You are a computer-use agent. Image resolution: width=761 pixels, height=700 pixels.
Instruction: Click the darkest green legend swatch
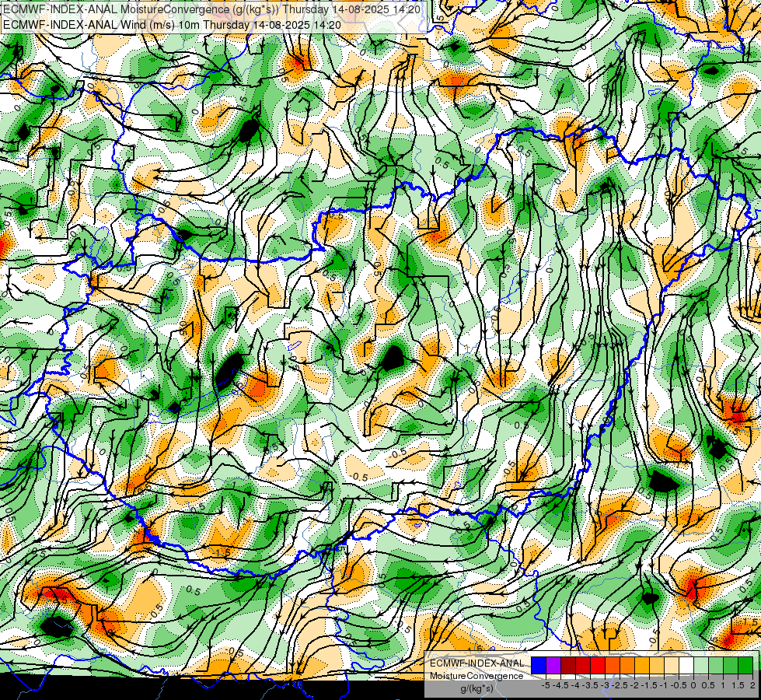click(745, 665)
